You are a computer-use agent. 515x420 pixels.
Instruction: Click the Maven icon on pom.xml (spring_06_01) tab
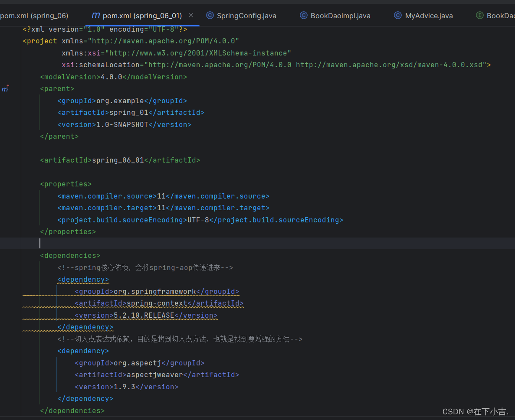click(x=95, y=16)
